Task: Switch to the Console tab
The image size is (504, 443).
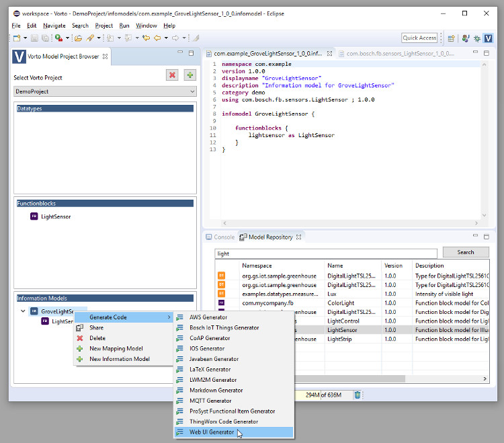Action: coord(220,237)
